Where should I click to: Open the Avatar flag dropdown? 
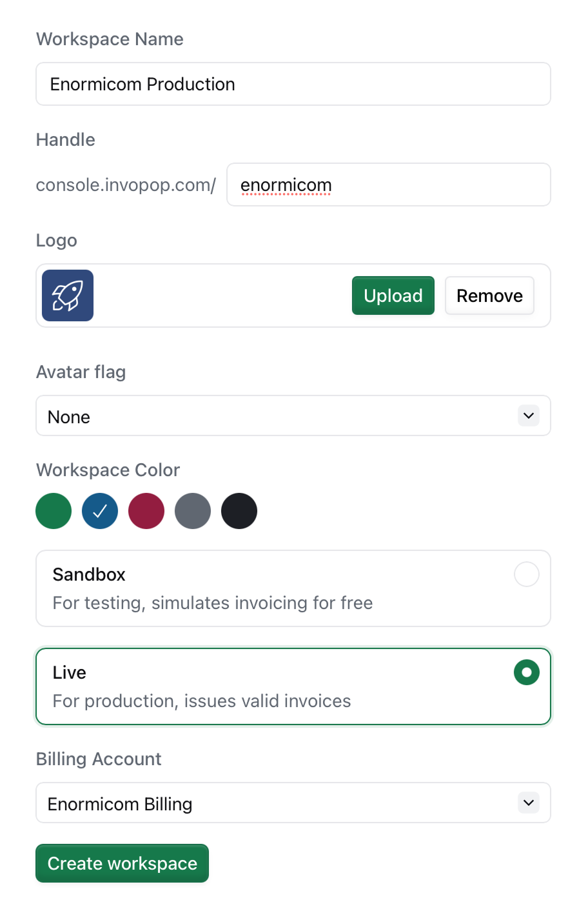tap(293, 416)
